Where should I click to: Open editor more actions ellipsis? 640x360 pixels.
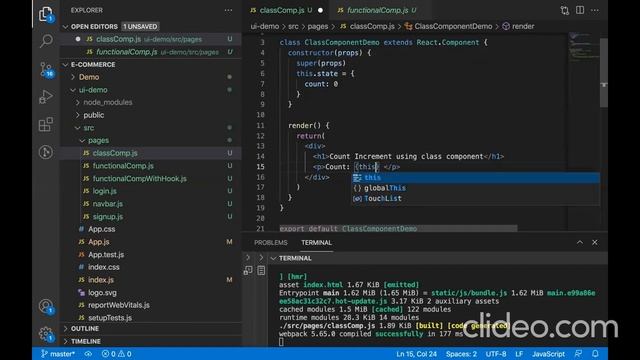[595, 10]
